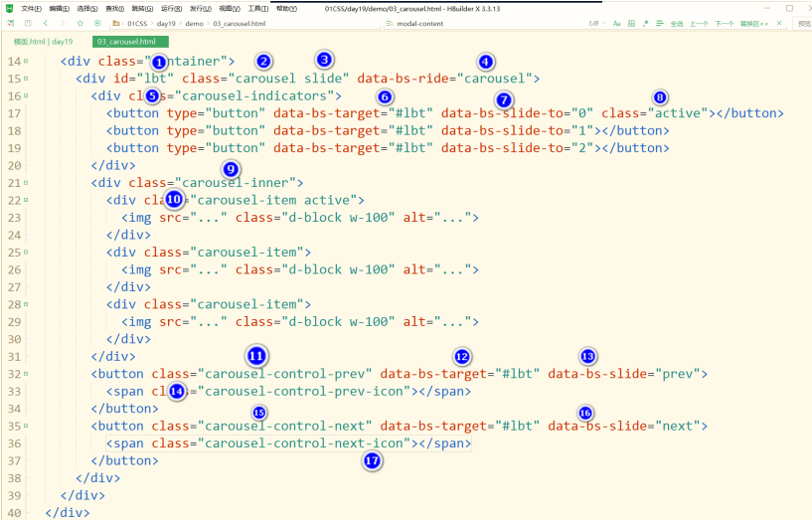Click the new file toolbar icon

(11, 23)
